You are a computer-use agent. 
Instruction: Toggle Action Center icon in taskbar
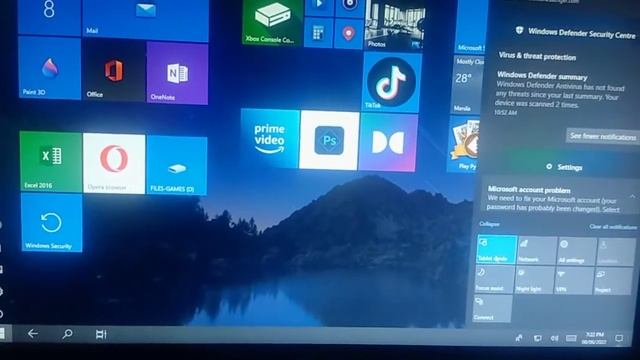pos(619,338)
